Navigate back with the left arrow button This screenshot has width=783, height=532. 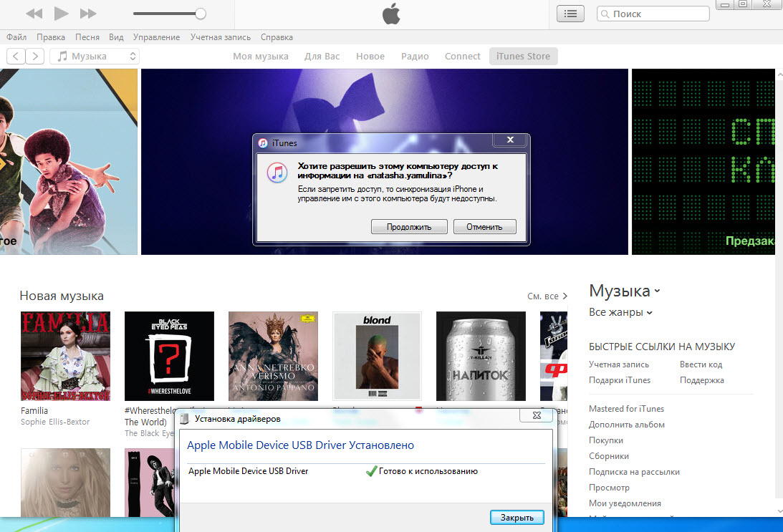(16, 57)
